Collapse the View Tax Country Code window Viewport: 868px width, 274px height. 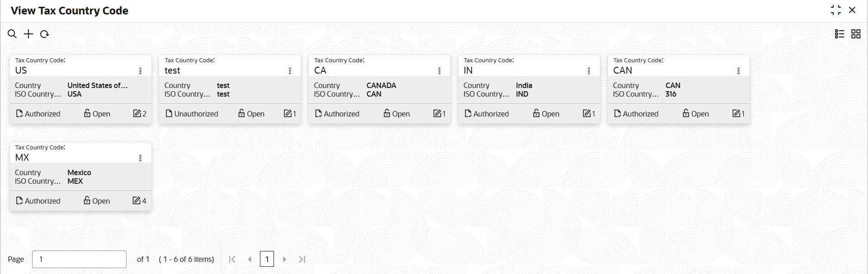(836, 10)
